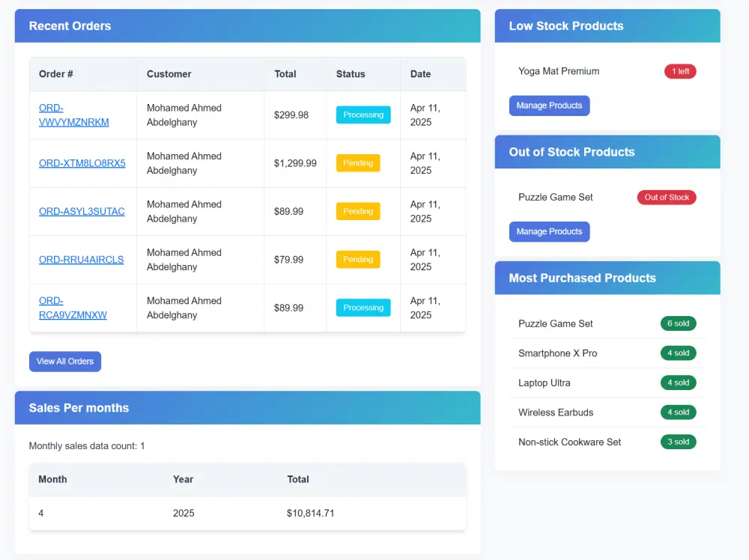
Task: Click the April 2025 monthly sales row
Action: click(247, 514)
